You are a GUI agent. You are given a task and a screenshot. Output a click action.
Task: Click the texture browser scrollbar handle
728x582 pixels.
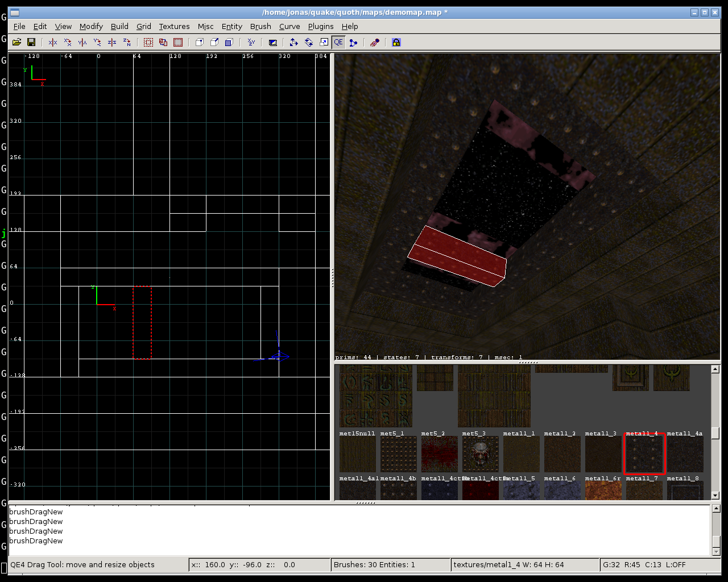coord(715,433)
